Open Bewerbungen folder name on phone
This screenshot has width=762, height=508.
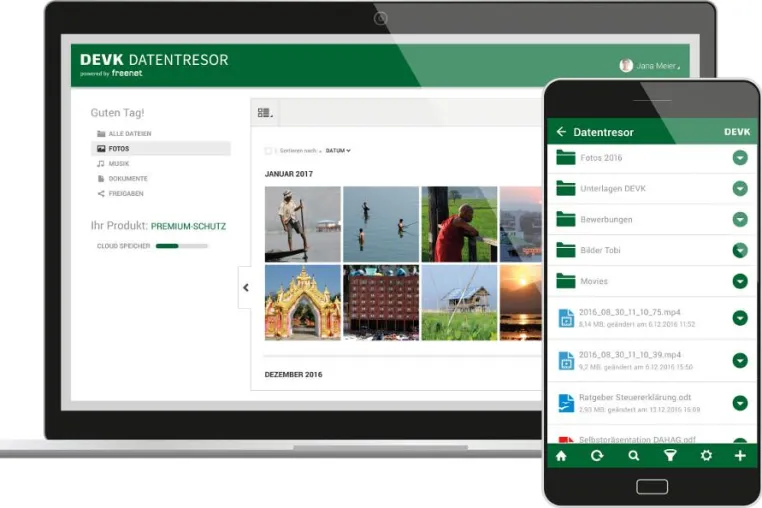coord(606,219)
